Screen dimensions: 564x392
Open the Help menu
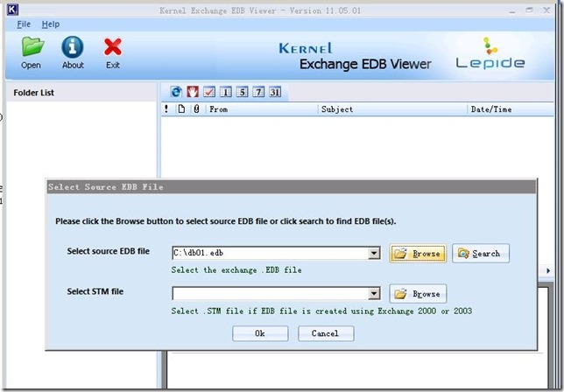(51, 24)
